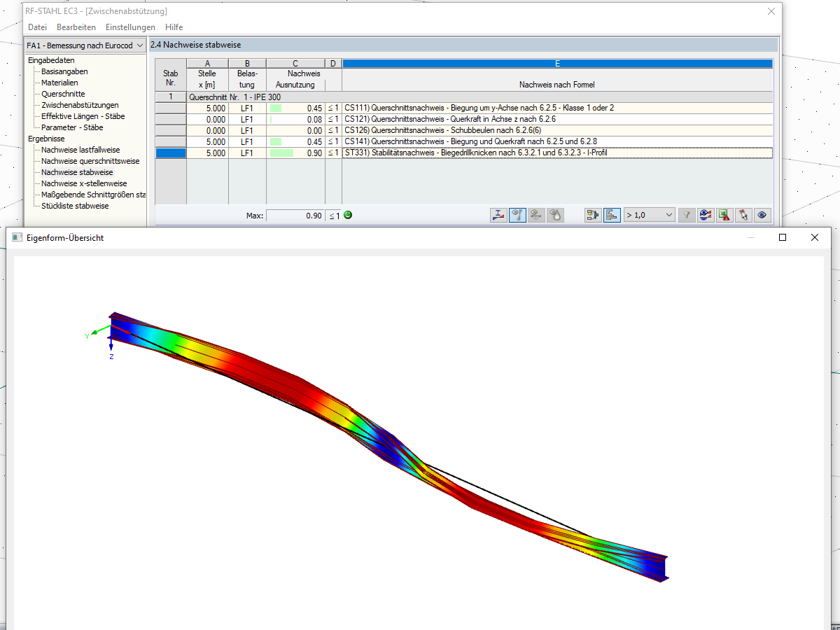Image resolution: width=840 pixels, height=630 pixels.
Task: Click the Stab Nr. 1 cell
Action: click(171, 97)
